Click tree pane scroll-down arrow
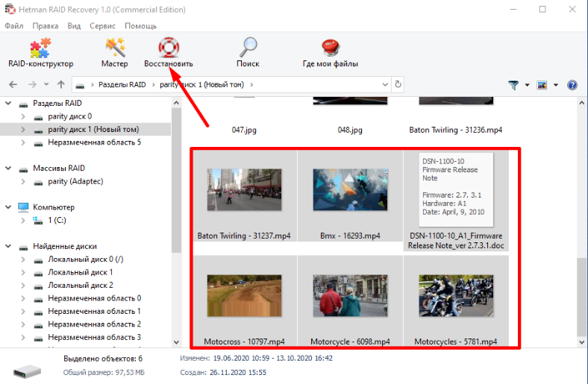 click(176, 342)
